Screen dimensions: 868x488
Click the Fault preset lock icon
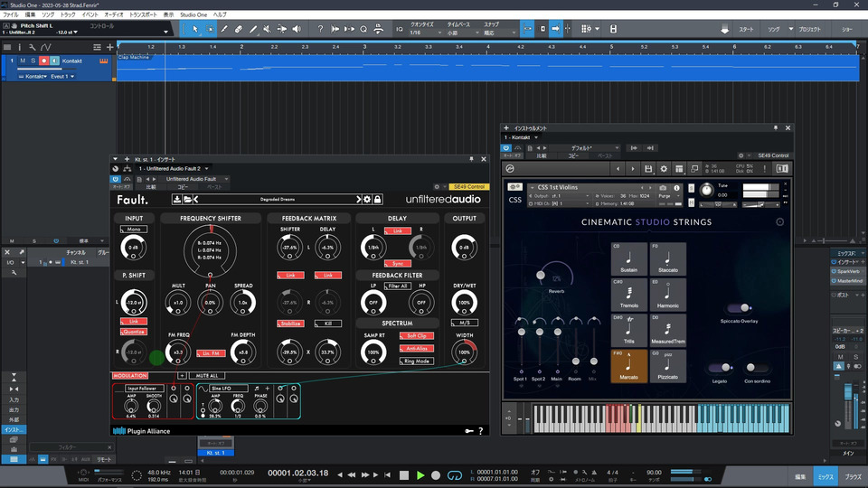pos(378,199)
